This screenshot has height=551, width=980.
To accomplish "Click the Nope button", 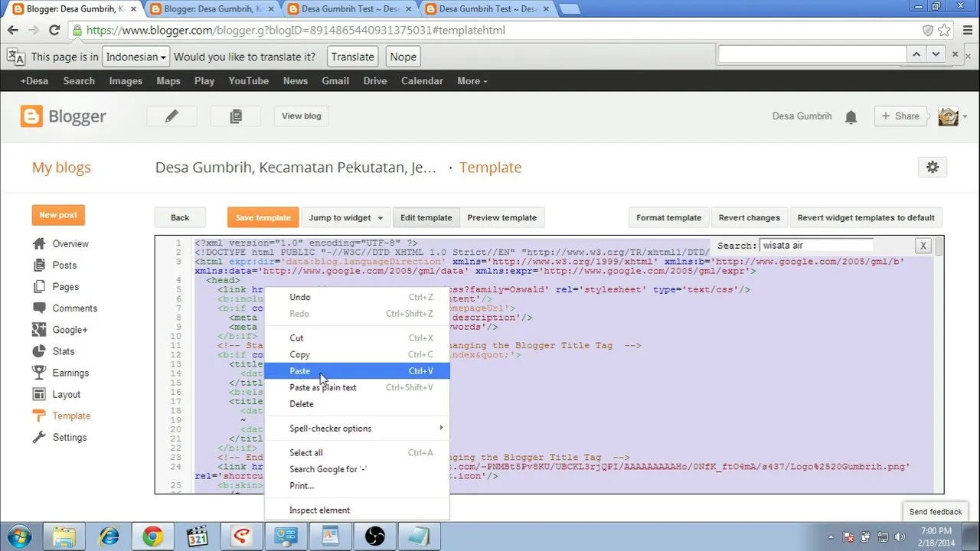I will (x=403, y=57).
